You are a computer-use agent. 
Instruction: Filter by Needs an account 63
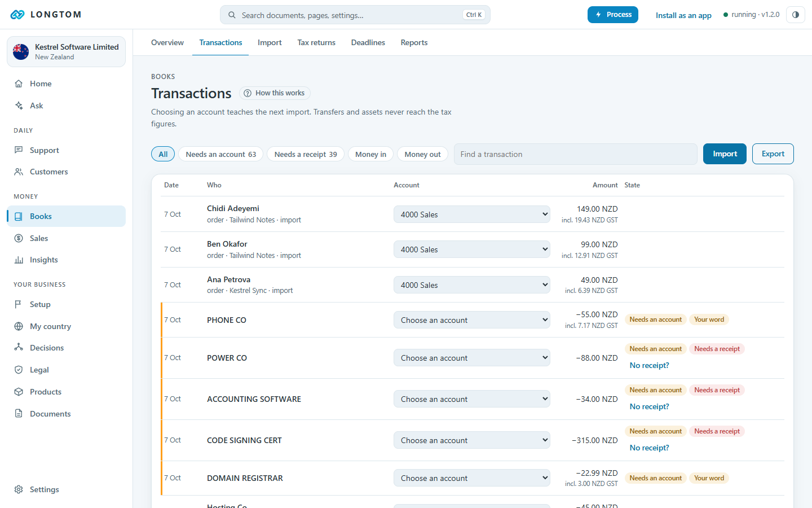(x=220, y=154)
